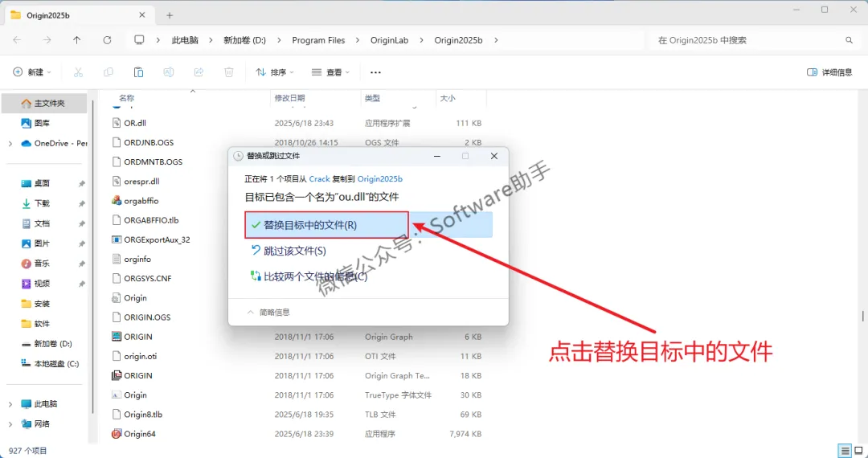Select the OR.dll file row
Image resolution: width=868 pixels, height=458 pixels.
pyautogui.click(x=296, y=123)
